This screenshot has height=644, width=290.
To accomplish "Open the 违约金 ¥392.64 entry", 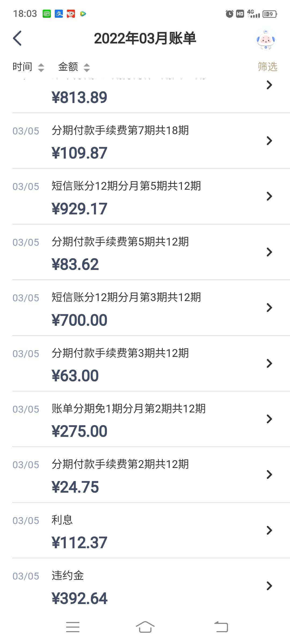I will [151, 586].
